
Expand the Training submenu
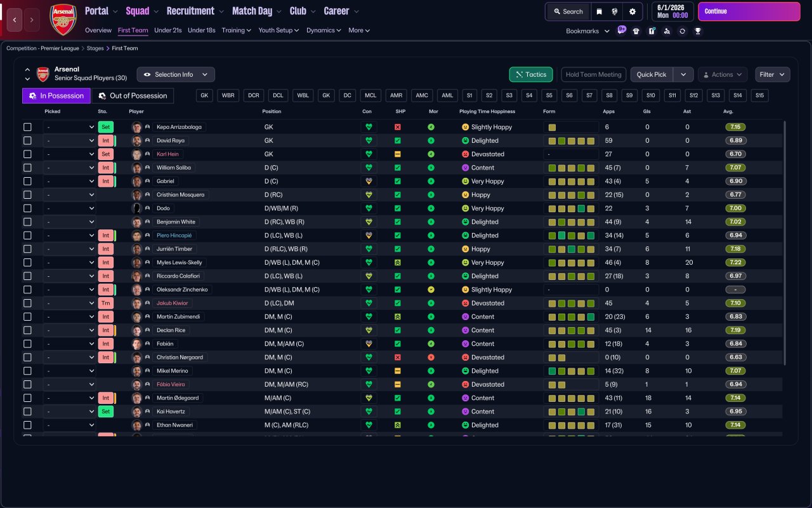(237, 30)
